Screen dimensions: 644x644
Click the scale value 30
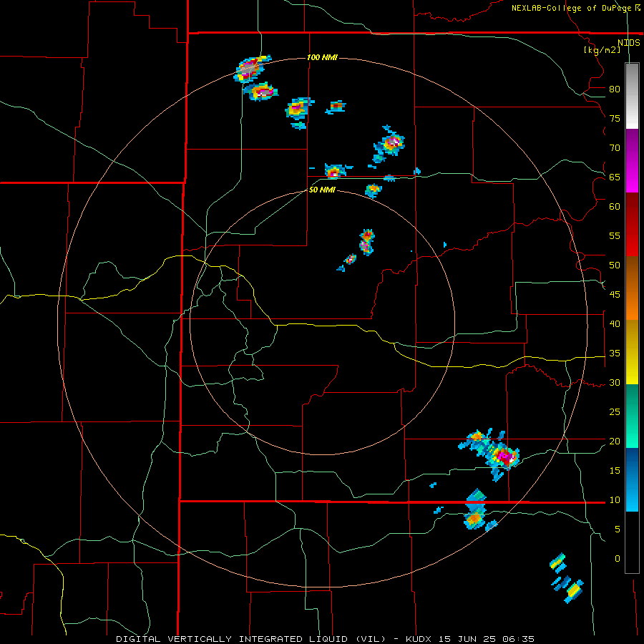tap(615, 383)
